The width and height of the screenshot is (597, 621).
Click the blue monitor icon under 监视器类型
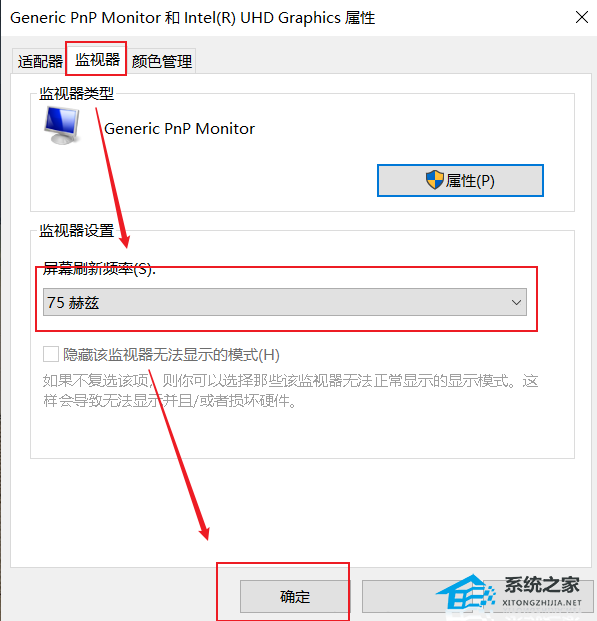[63, 125]
